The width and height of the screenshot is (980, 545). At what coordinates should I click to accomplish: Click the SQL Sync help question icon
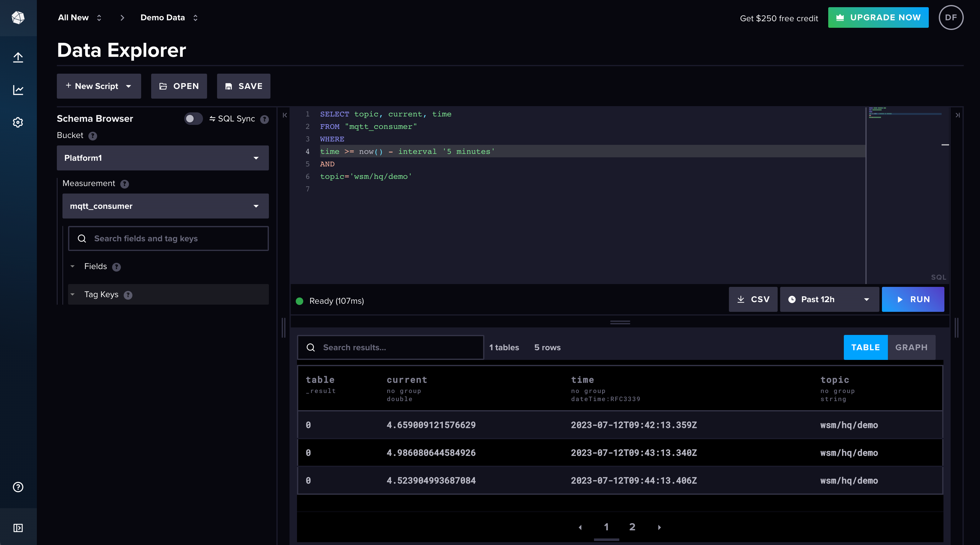pyautogui.click(x=265, y=120)
